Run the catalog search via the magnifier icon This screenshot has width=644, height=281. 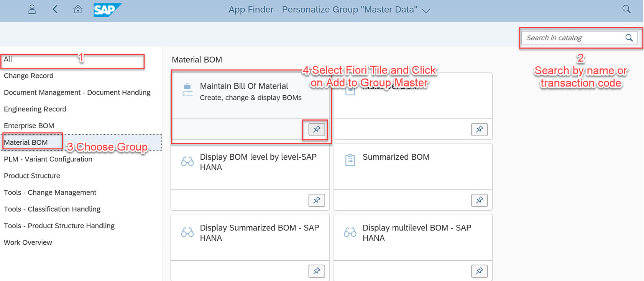coord(629,38)
